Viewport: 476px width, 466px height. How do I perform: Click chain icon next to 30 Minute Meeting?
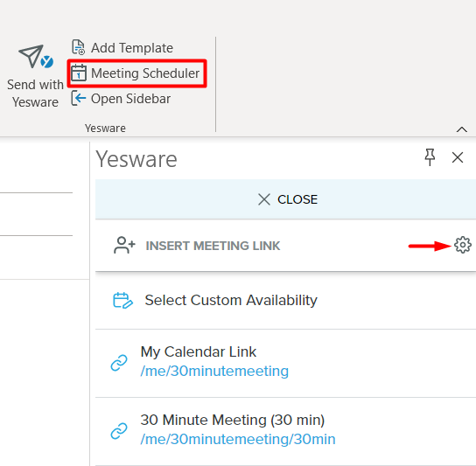click(x=119, y=431)
